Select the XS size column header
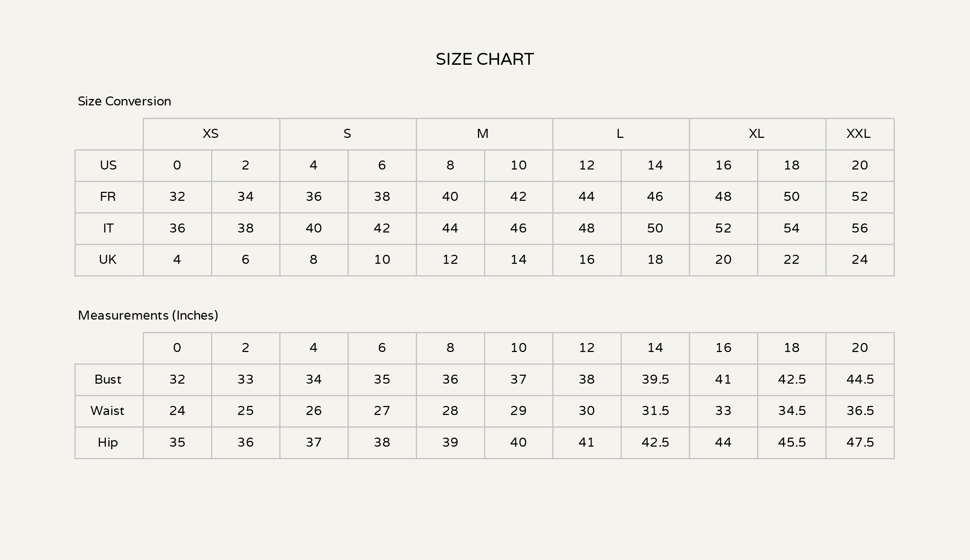 click(x=211, y=134)
